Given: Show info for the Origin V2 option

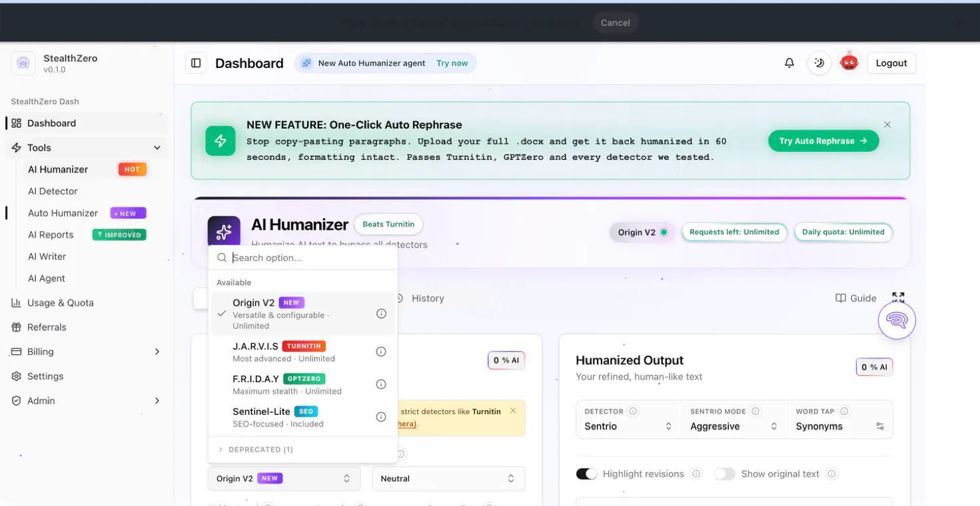Looking at the screenshot, I should [381, 314].
